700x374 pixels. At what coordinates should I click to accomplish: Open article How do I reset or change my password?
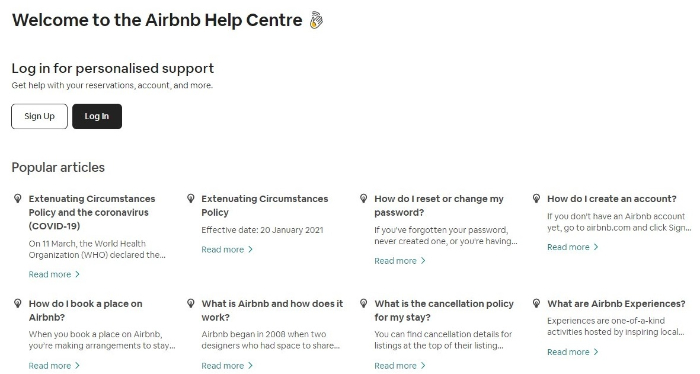click(439, 206)
